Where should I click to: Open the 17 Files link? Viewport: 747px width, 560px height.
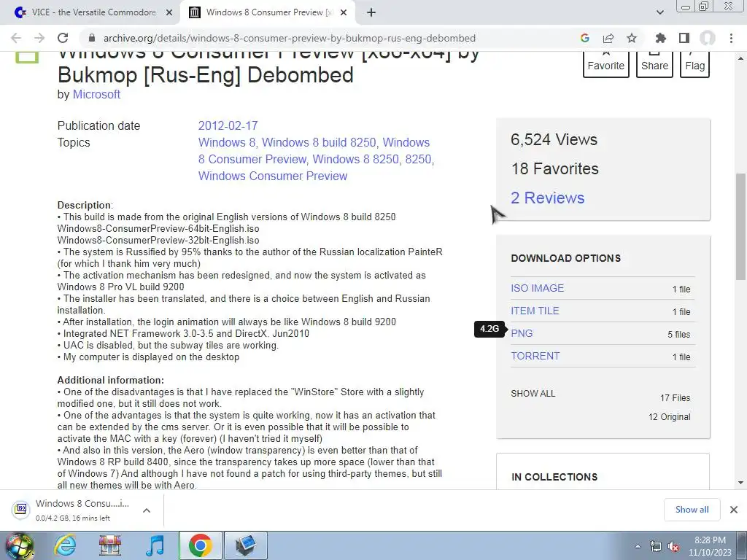tap(675, 397)
